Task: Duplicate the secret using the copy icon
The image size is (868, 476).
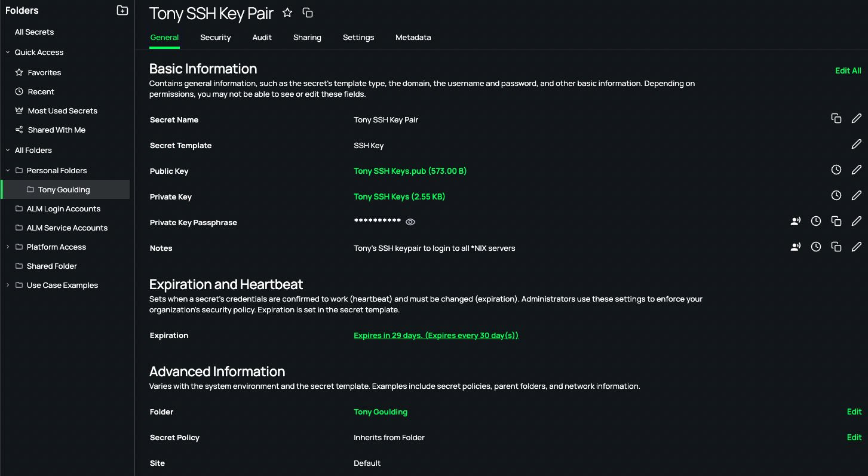Action: (x=307, y=13)
